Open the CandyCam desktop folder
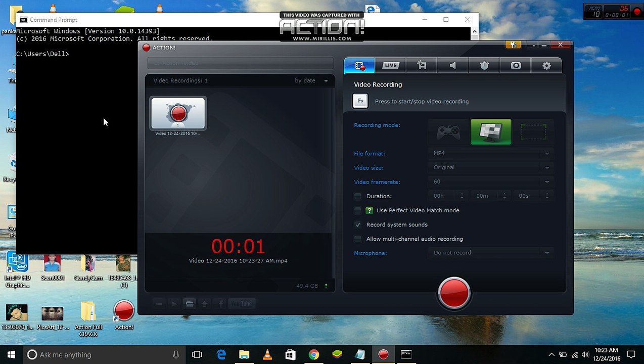 tap(88, 268)
